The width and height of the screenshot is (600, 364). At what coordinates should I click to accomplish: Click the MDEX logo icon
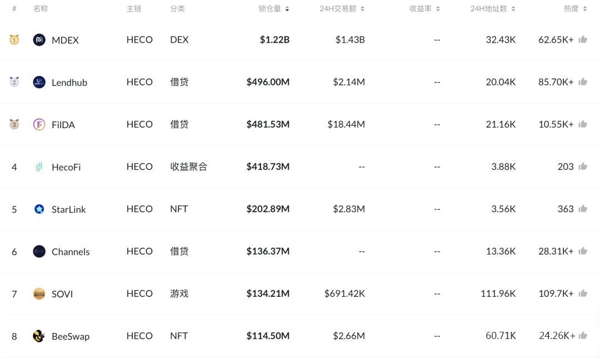tap(39, 40)
